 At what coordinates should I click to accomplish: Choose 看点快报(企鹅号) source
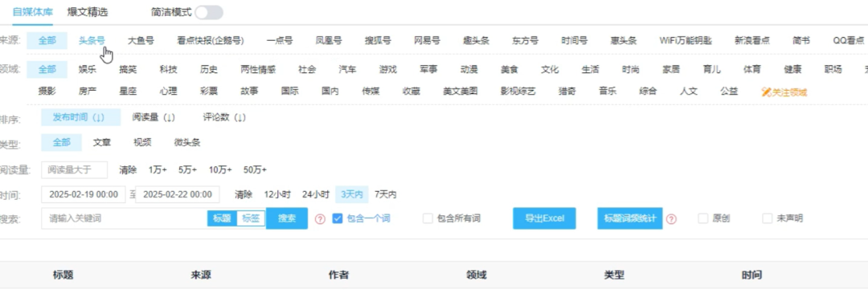click(211, 40)
